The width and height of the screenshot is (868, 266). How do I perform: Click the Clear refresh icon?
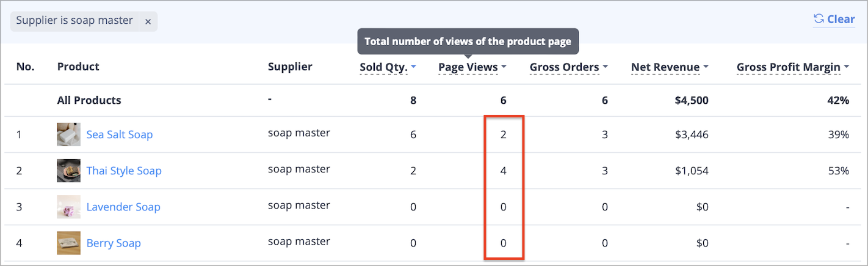click(x=819, y=20)
